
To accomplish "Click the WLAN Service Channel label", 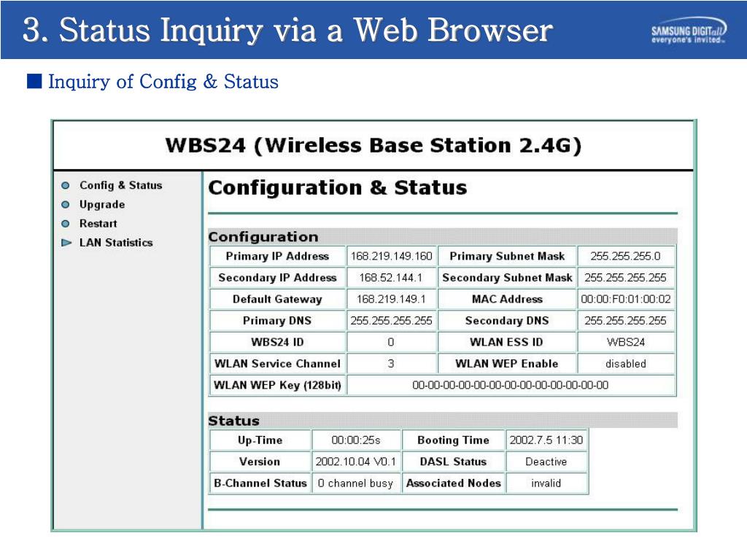I will [277, 363].
